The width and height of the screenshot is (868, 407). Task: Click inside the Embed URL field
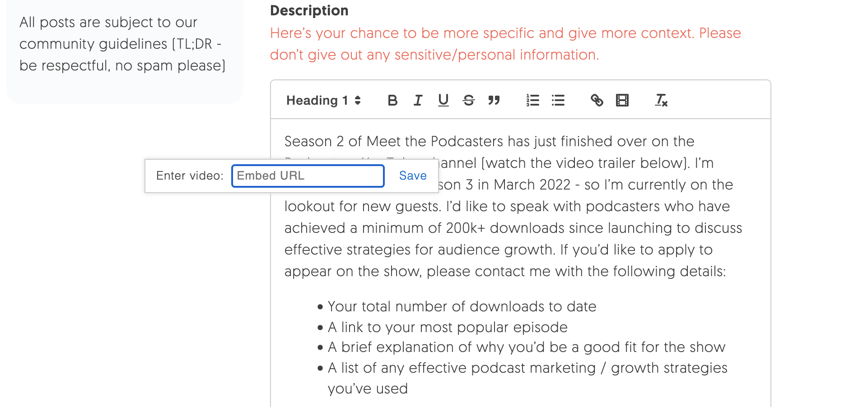308,176
